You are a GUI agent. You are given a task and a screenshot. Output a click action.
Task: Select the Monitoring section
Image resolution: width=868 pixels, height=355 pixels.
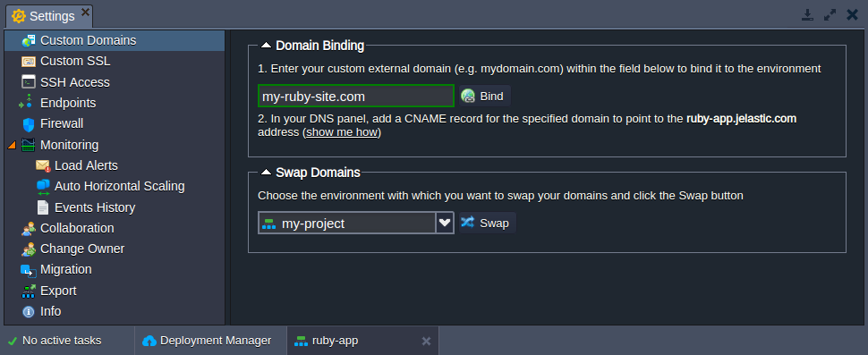[x=115, y=145]
